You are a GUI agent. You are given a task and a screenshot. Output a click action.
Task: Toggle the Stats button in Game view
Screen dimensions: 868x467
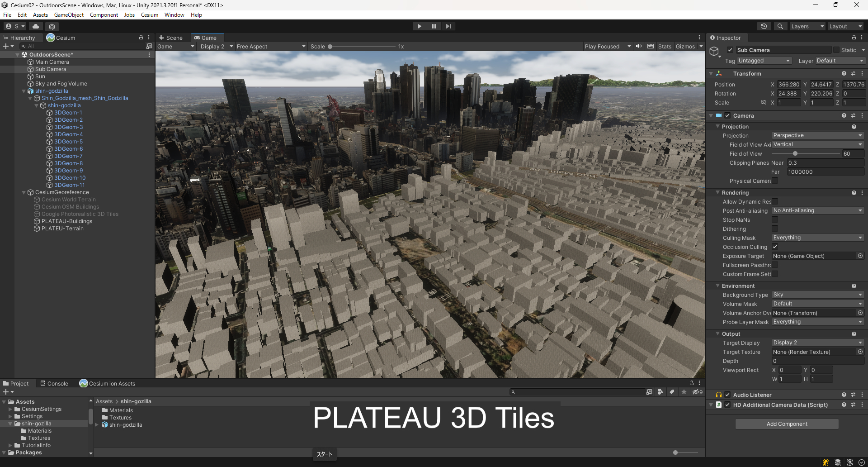(x=665, y=46)
